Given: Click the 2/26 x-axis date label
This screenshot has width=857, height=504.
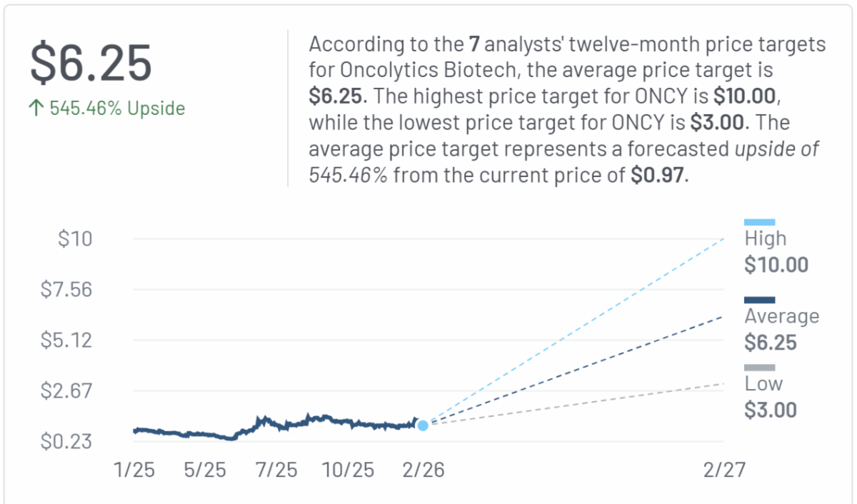Looking at the screenshot, I should pyautogui.click(x=423, y=470).
